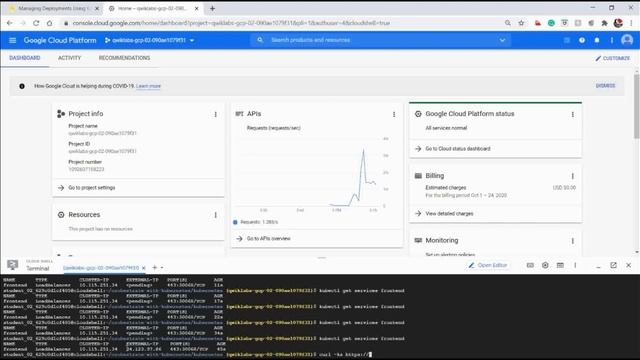Switch to the Activity tab
The image size is (640, 360).
(x=69, y=58)
